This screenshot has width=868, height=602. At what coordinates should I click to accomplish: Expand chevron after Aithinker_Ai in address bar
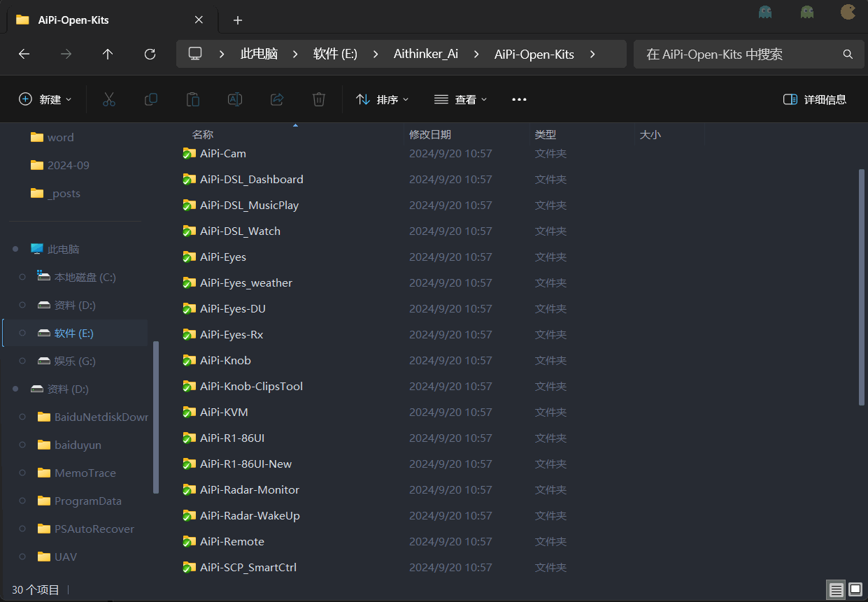pyautogui.click(x=476, y=54)
